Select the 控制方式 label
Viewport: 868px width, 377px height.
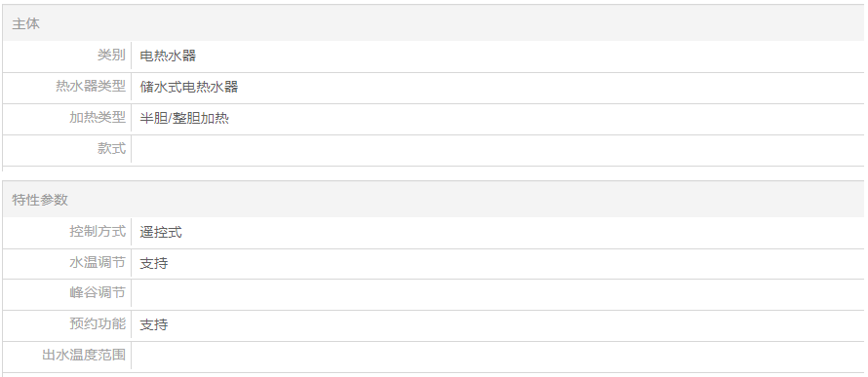[98, 231]
